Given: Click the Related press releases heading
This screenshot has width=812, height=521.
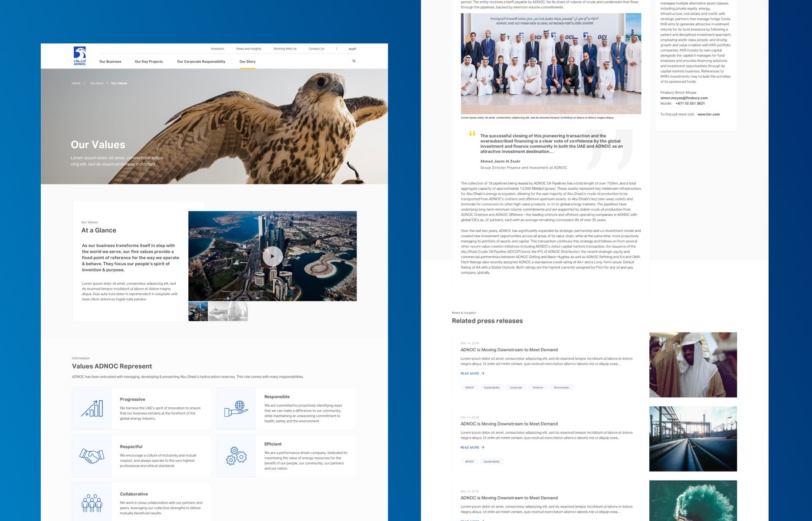Looking at the screenshot, I should pos(487,321).
